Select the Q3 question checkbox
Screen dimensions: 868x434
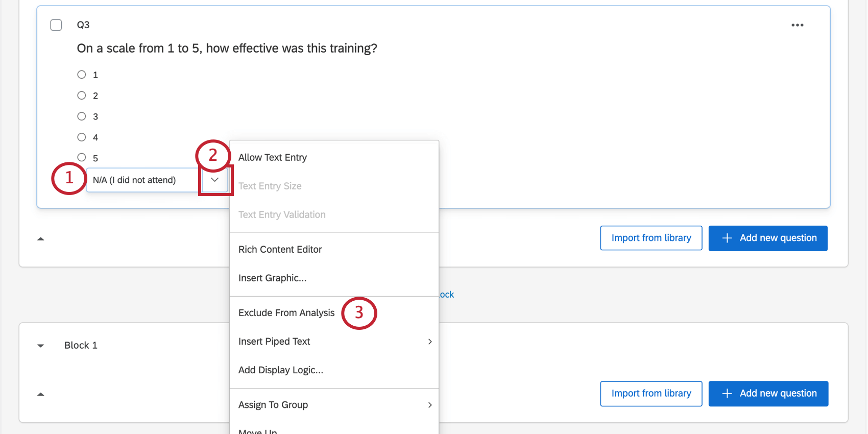pos(56,25)
